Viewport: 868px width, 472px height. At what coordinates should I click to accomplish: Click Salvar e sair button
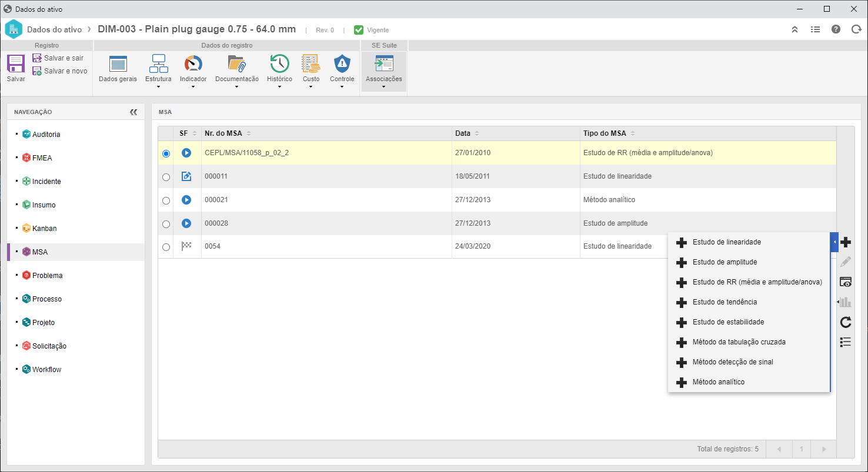tap(58, 58)
